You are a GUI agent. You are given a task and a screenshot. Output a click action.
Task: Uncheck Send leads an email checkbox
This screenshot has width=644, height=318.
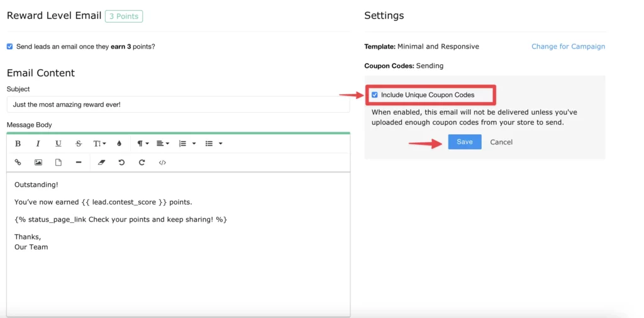[10, 47]
